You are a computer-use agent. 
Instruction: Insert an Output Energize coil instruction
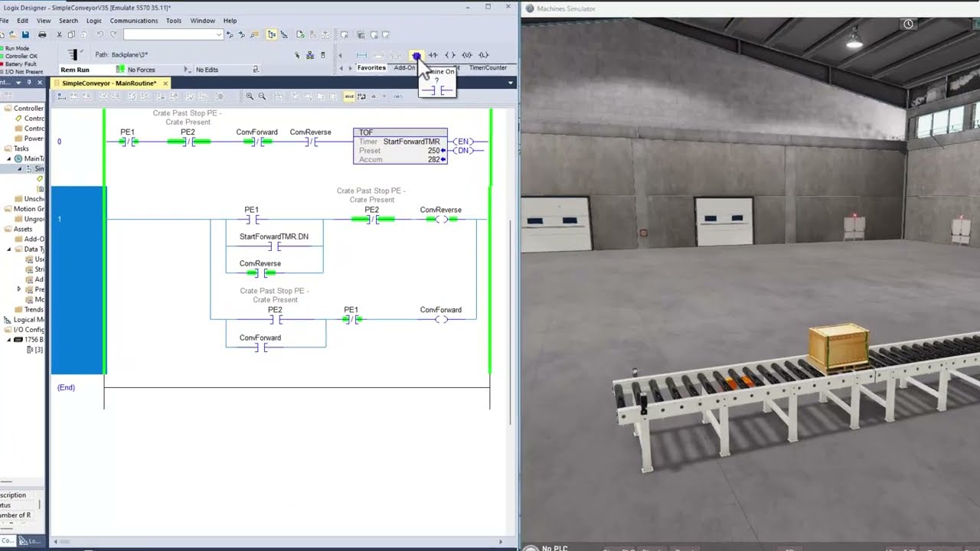pos(449,55)
